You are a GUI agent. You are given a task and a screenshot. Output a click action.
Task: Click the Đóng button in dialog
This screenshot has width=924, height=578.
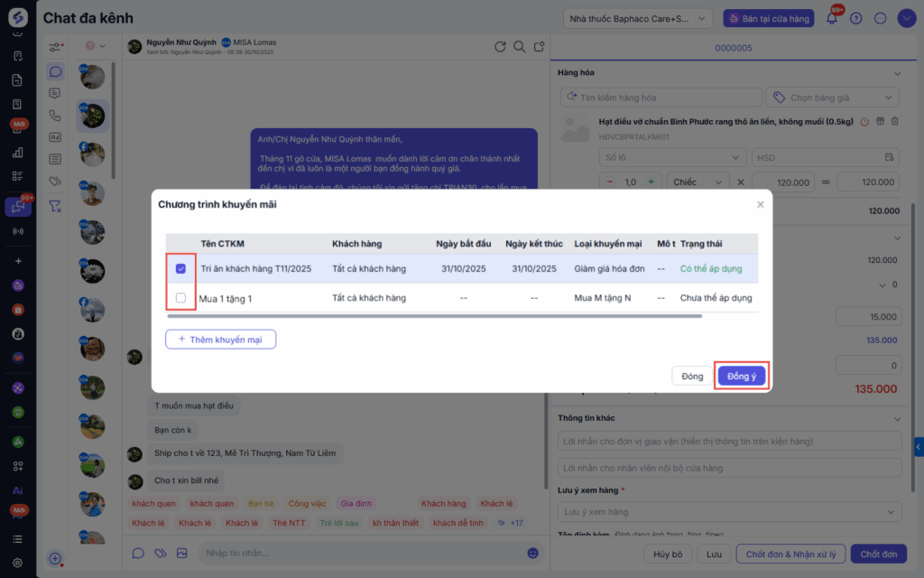692,376
